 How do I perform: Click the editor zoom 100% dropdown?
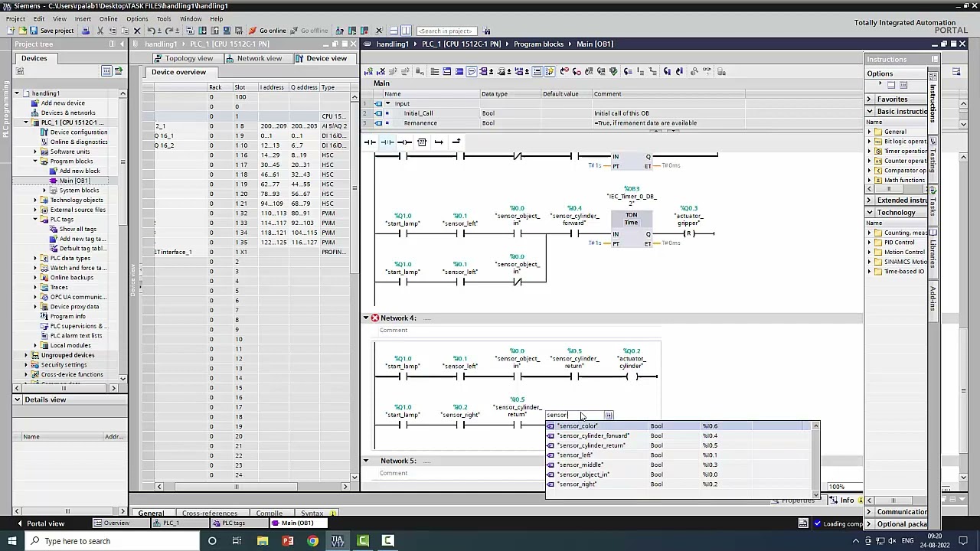[846, 487]
